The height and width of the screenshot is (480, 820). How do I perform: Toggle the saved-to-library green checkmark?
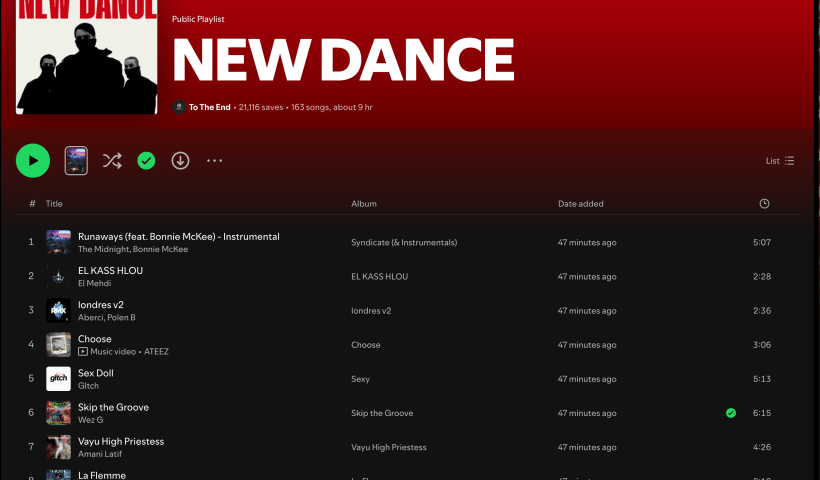pos(146,160)
